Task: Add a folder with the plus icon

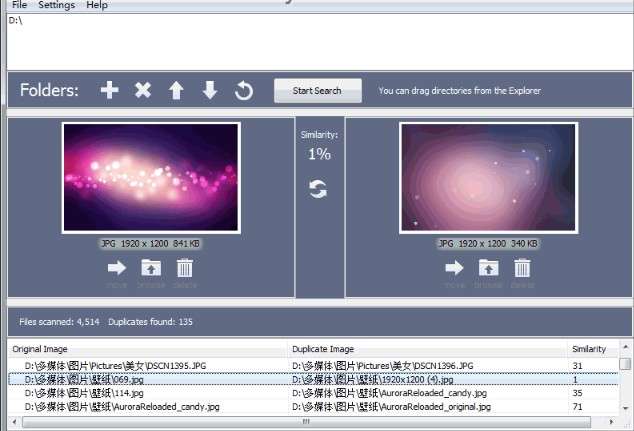Action: click(110, 90)
